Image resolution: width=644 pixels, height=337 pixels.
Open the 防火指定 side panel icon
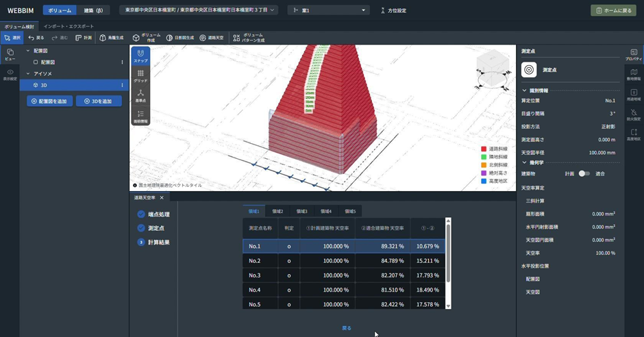(x=634, y=114)
